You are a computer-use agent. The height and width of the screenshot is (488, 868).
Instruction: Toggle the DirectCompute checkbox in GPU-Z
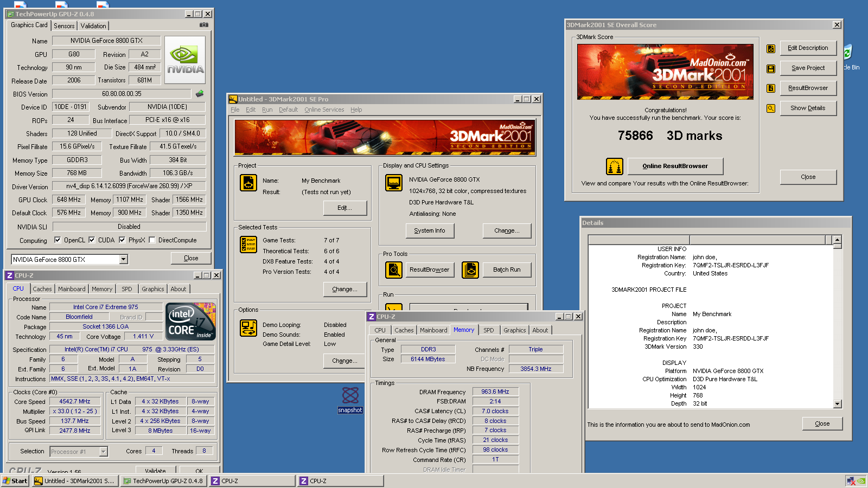[x=152, y=240]
